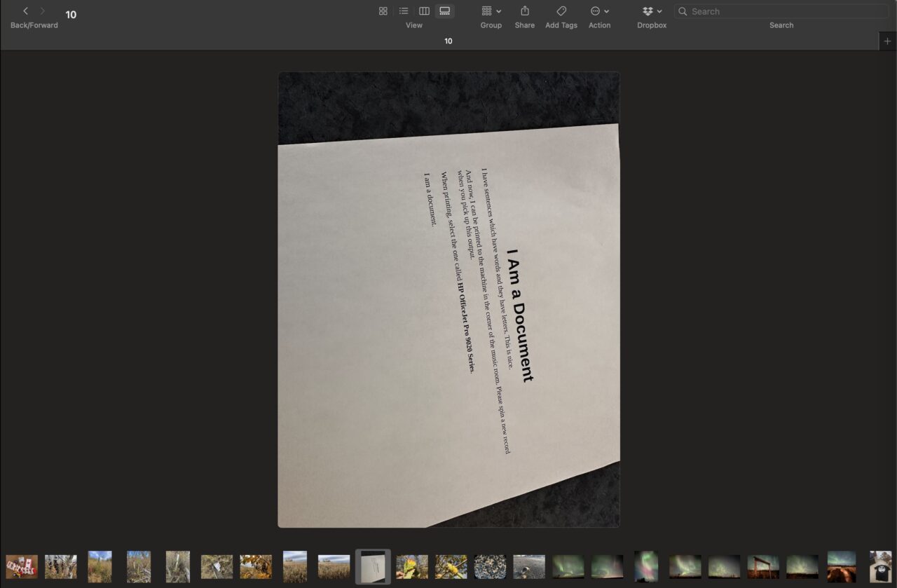Click the Add Tags icon
Viewport: 897px width, 588px height.
561,11
